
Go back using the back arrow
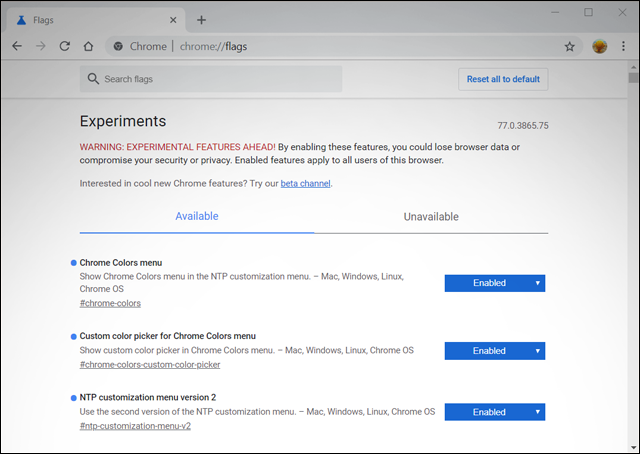(17, 46)
